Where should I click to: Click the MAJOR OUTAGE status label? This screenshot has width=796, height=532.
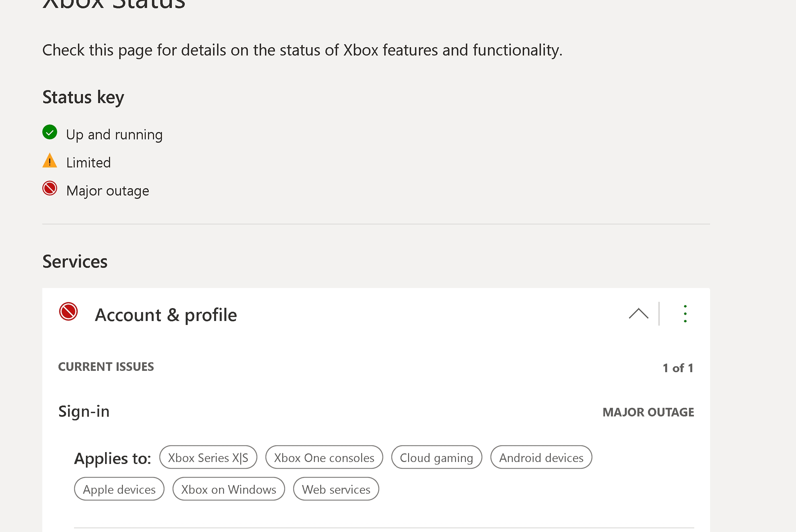(x=648, y=411)
